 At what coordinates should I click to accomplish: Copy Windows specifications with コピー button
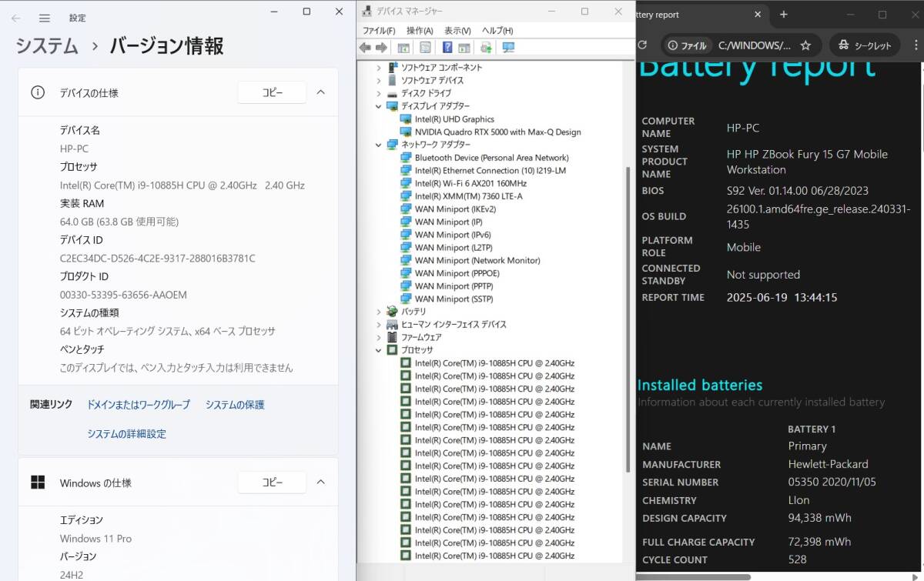(272, 482)
